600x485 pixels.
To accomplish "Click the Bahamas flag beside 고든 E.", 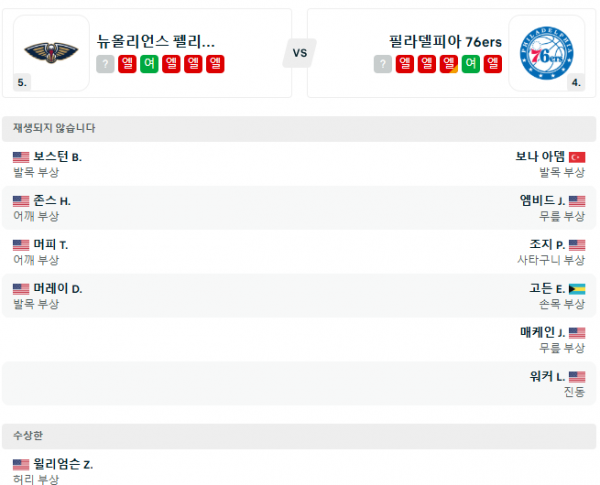I will 577,289.
